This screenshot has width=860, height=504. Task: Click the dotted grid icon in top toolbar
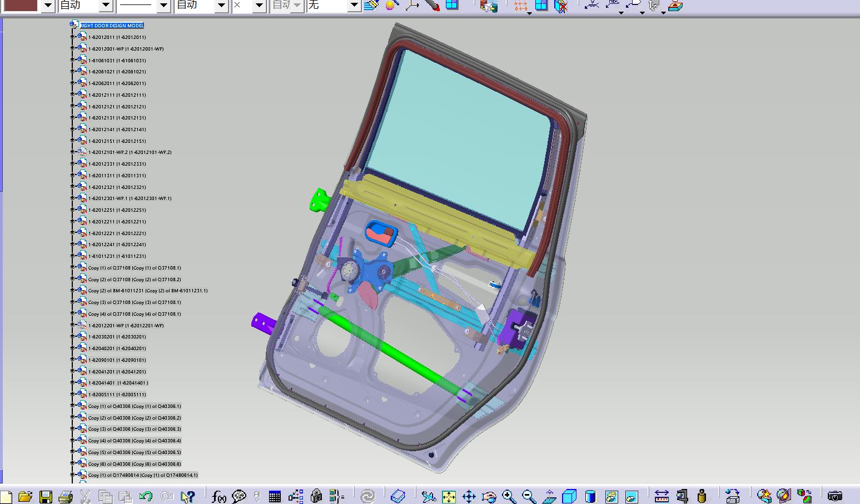coord(521,6)
